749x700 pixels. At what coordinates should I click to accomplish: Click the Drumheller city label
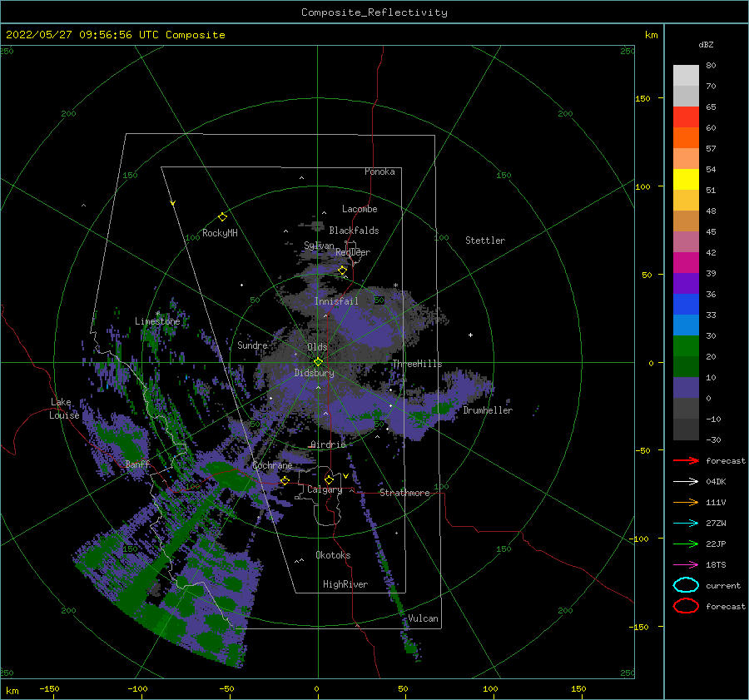[x=488, y=410]
